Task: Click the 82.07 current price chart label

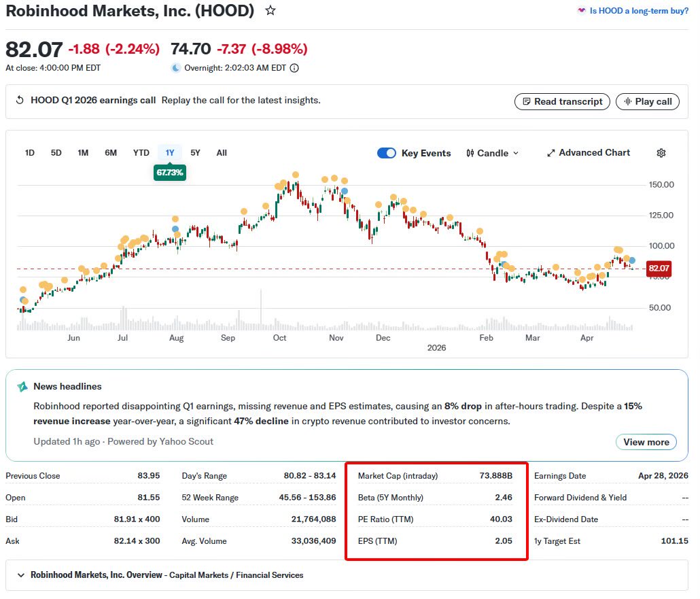Action: click(659, 268)
